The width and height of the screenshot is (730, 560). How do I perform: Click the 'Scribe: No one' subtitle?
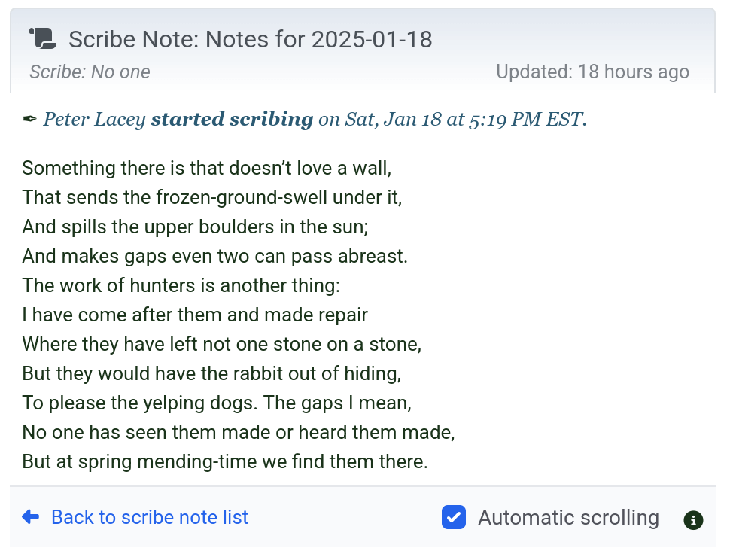(x=90, y=72)
